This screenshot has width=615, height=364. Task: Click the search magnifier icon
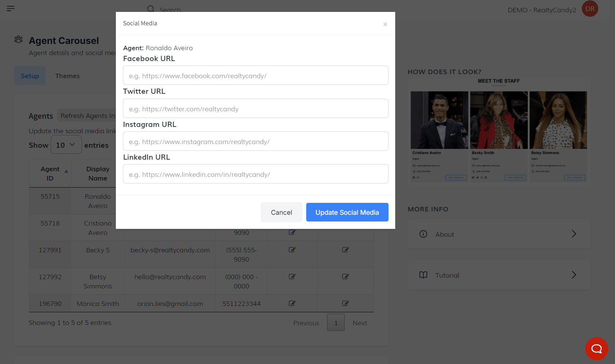tap(150, 9)
